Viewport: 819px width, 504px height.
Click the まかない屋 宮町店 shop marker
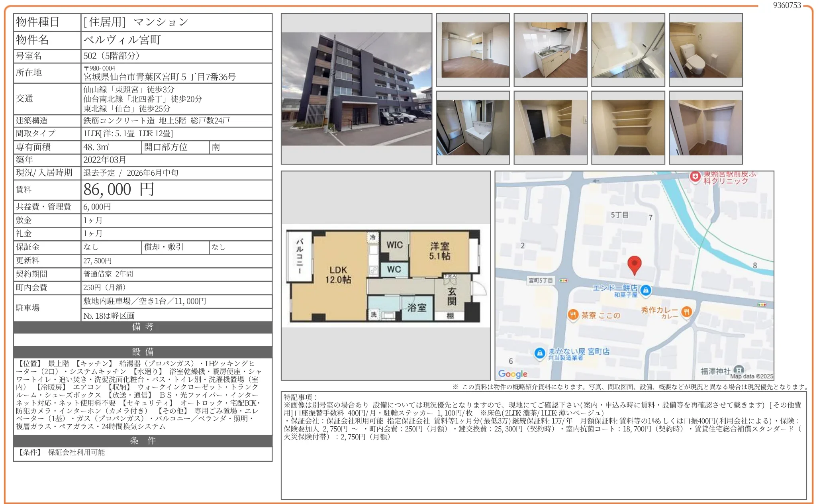(540, 353)
